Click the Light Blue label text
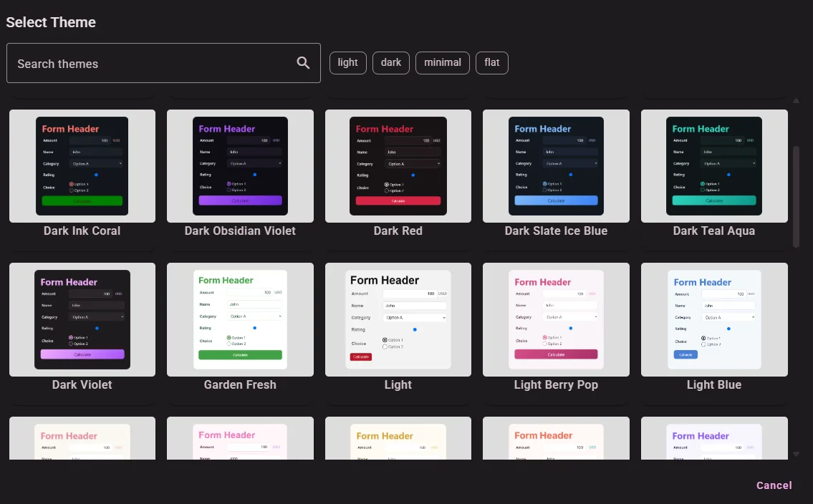813x504 pixels. pyautogui.click(x=714, y=385)
